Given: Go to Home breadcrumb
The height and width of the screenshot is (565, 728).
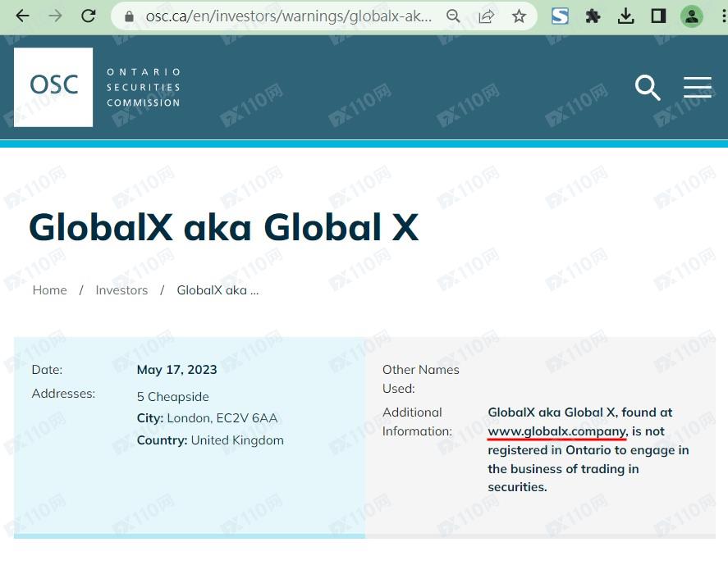Looking at the screenshot, I should [50, 290].
